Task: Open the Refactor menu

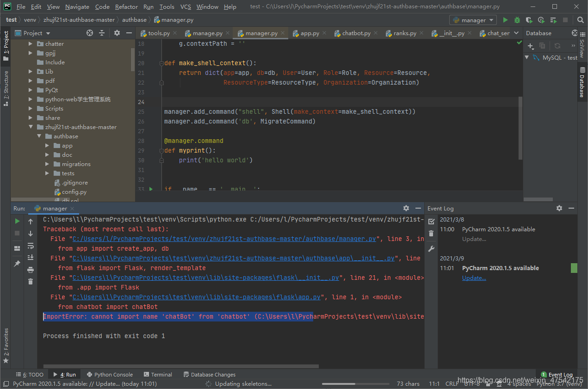Action: pyautogui.click(x=126, y=6)
